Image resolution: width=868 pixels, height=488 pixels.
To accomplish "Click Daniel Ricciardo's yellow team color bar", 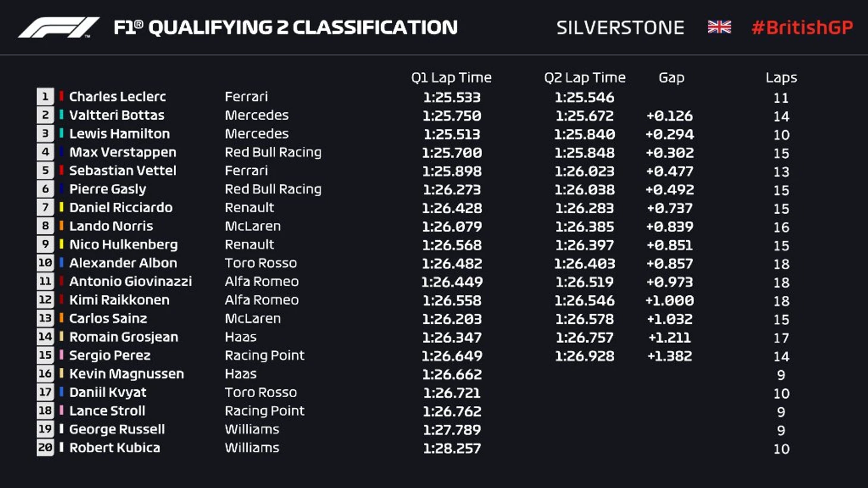I will [61, 207].
